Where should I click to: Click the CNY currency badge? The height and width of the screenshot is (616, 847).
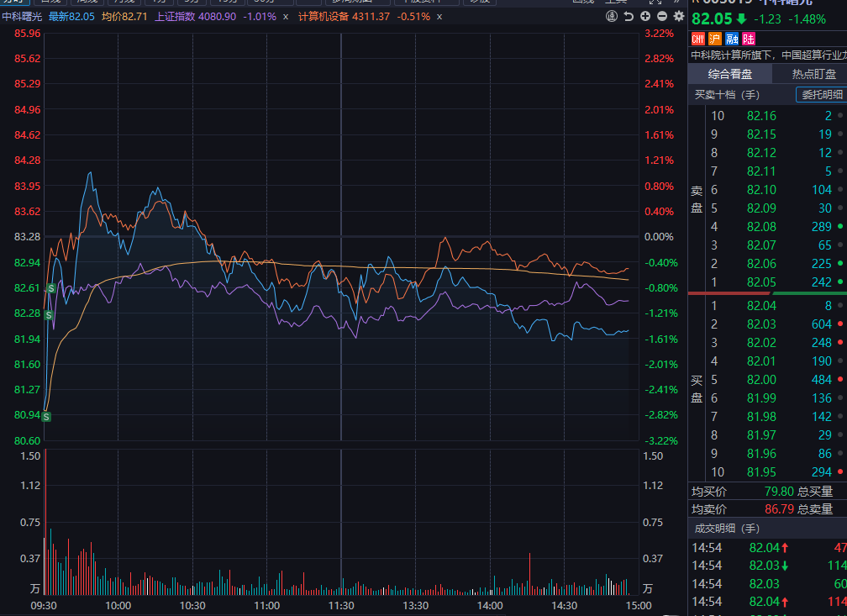click(x=697, y=39)
